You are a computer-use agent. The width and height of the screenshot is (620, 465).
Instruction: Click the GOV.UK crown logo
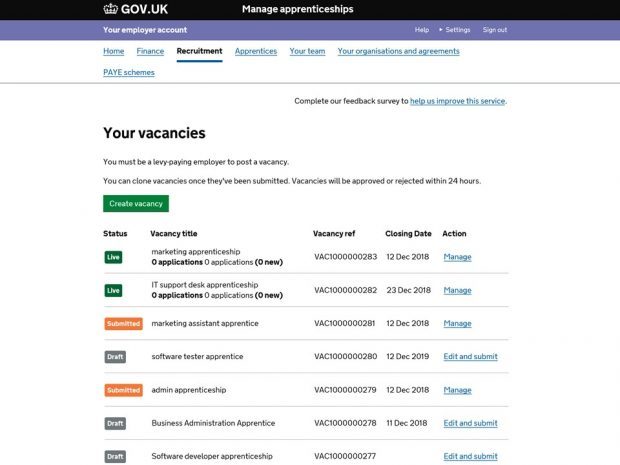point(110,9)
